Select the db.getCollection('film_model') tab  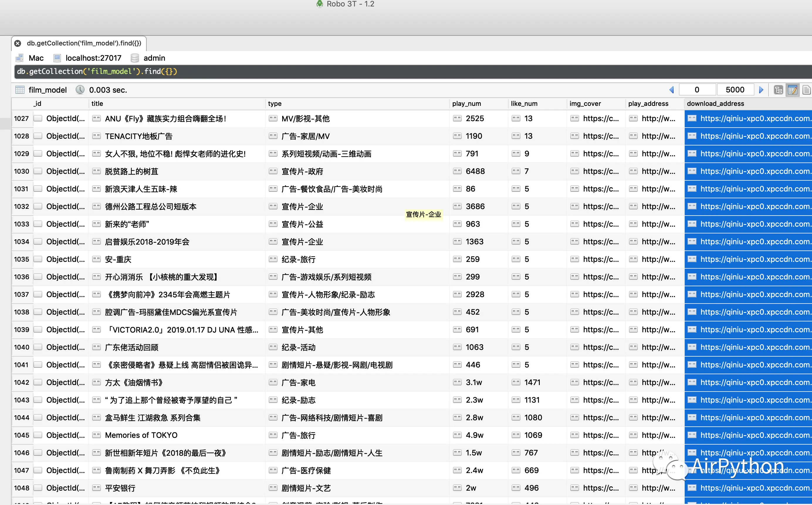(84, 43)
